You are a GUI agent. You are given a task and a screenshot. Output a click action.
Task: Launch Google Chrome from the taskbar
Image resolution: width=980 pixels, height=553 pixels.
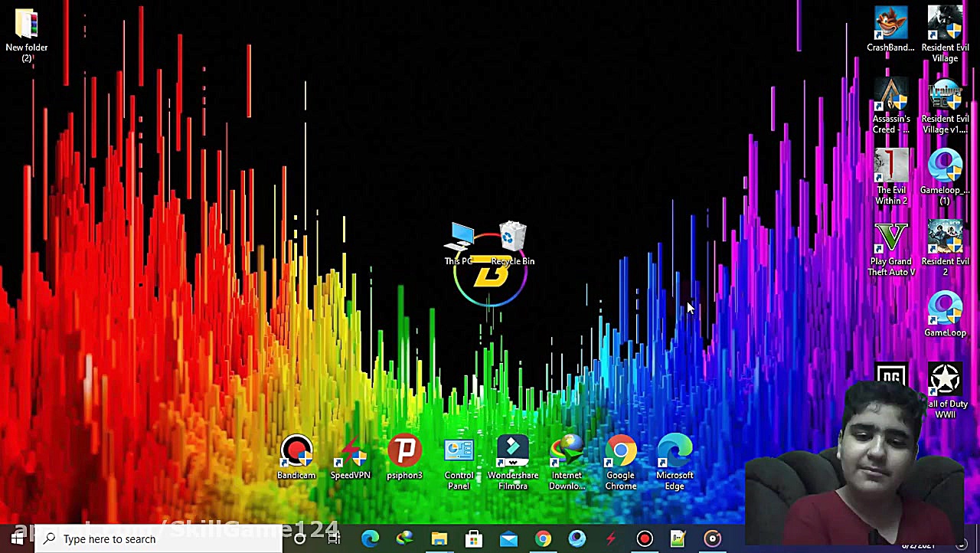click(x=543, y=539)
